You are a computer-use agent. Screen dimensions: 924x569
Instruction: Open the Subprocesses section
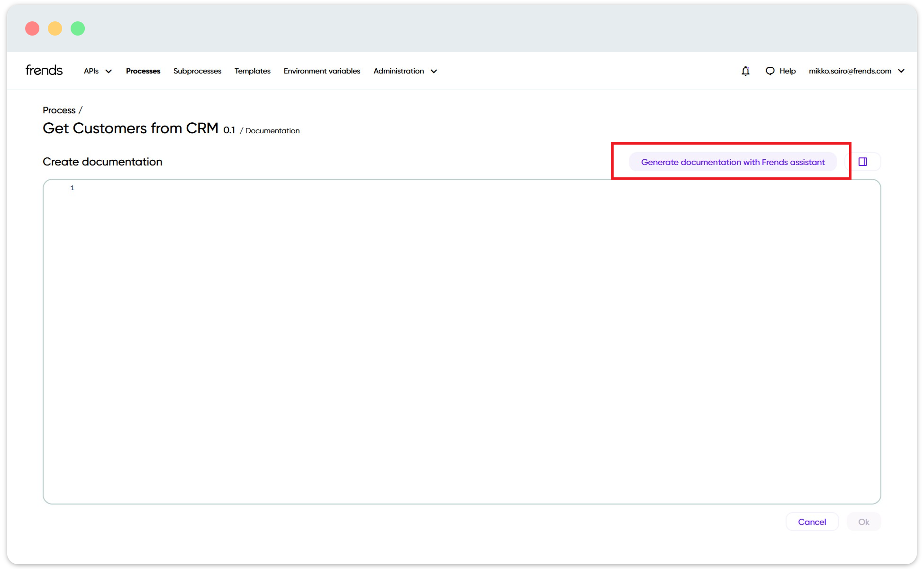pos(197,71)
